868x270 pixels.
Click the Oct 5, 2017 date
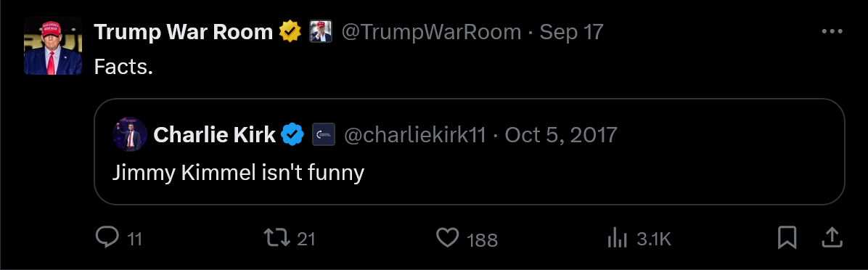(561, 134)
